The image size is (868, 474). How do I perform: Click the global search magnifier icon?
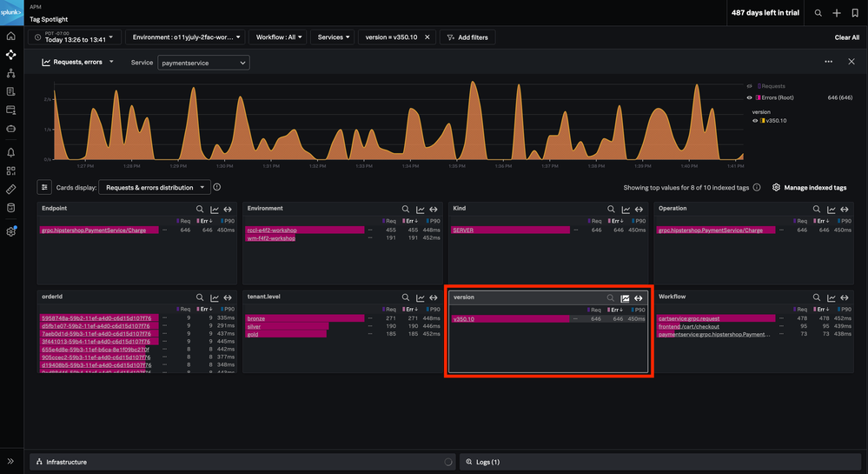[x=818, y=13]
